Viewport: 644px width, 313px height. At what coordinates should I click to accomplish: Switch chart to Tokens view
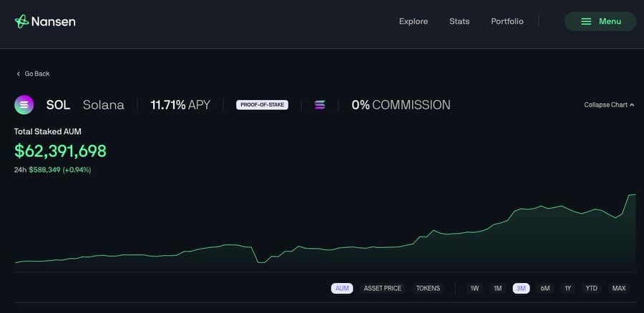tap(428, 289)
